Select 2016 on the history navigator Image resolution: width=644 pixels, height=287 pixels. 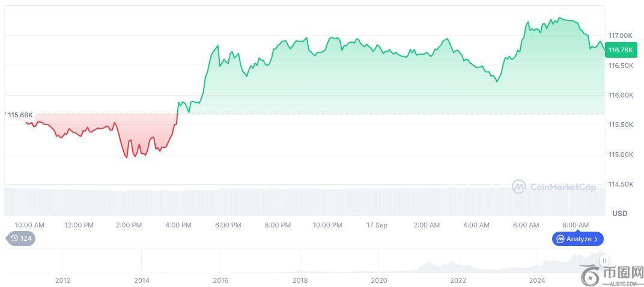[220, 280]
